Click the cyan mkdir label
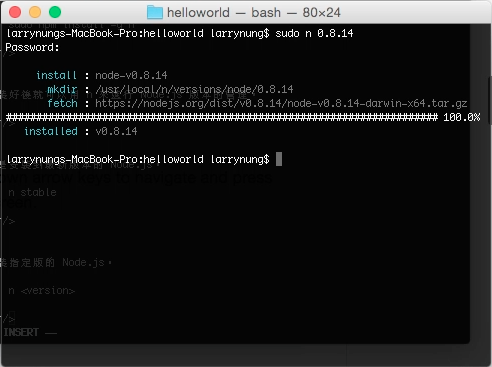This screenshot has width=492, height=367. 62,89
